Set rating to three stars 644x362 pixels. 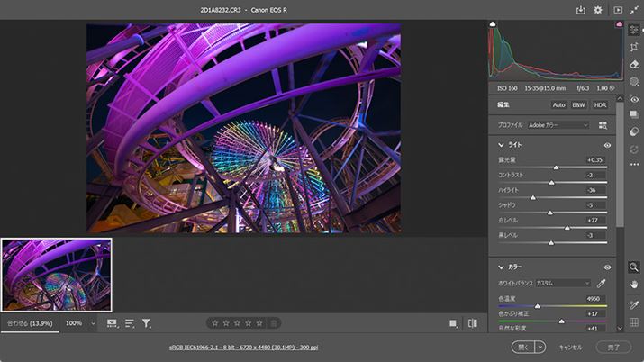237,323
